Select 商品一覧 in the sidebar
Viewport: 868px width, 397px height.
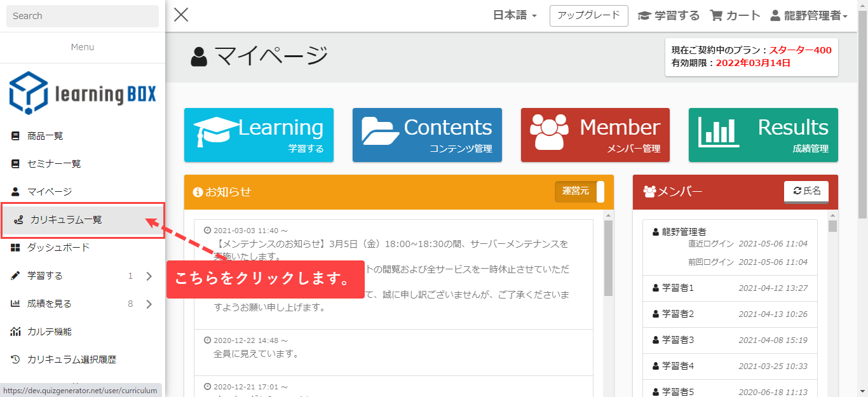click(45, 136)
